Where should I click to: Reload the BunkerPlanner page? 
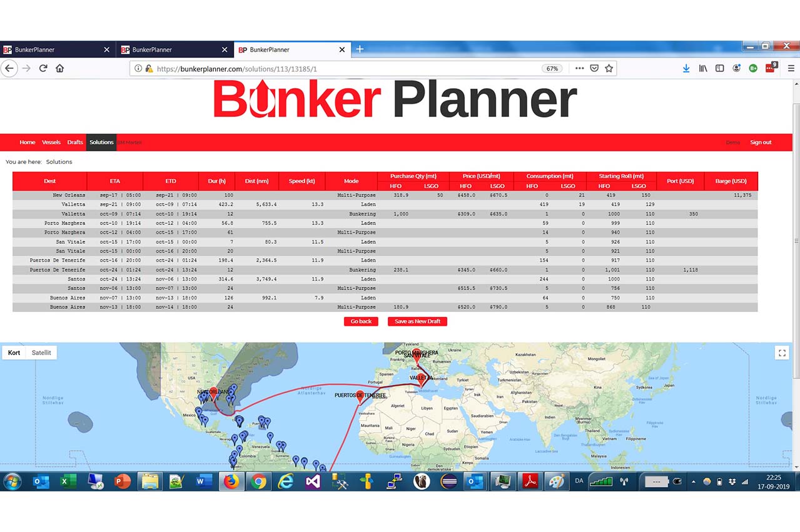pyautogui.click(x=43, y=68)
